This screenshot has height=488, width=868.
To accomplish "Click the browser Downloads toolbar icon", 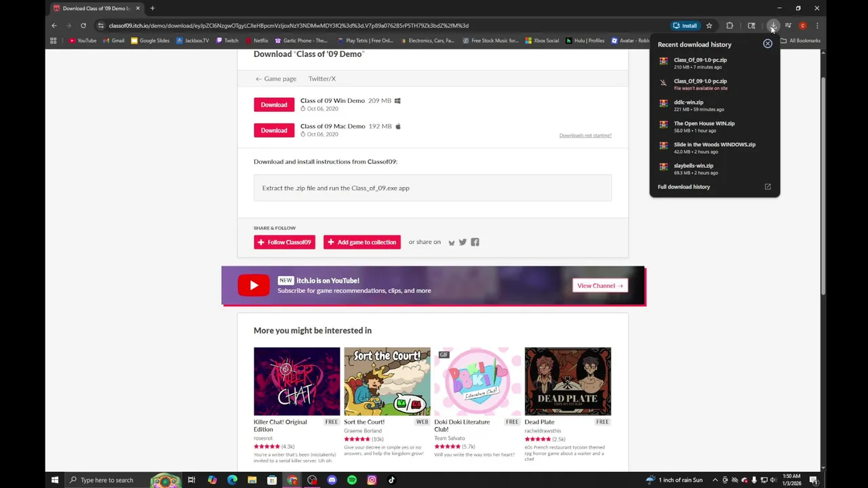I will (x=773, y=26).
